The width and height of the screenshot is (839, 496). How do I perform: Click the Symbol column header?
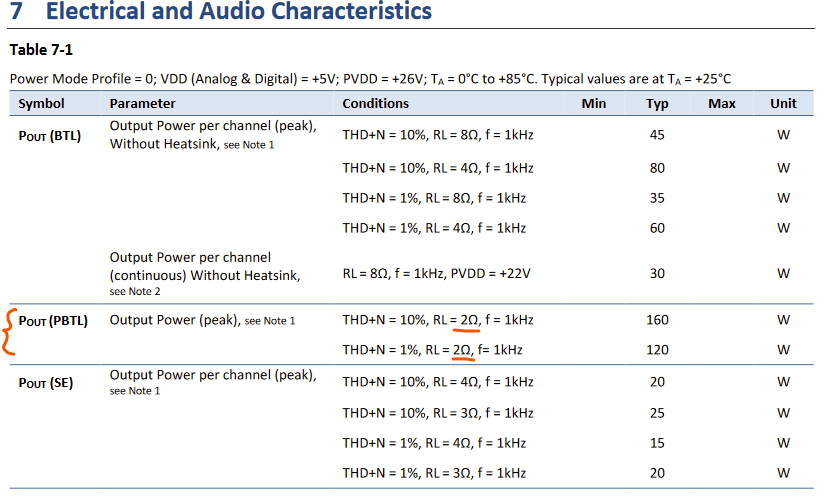pos(41,103)
